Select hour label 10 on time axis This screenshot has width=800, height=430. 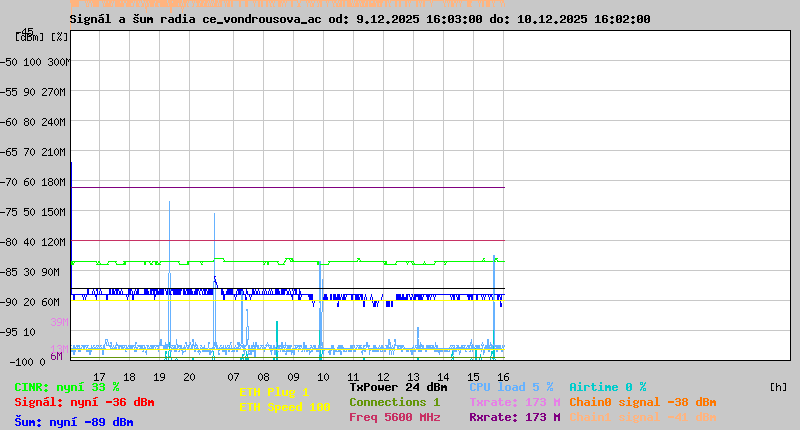(x=323, y=377)
